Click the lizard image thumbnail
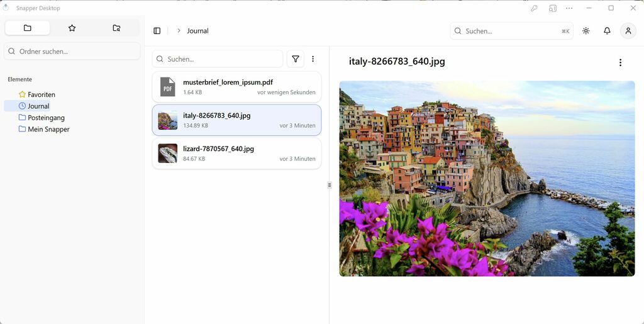The width and height of the screenshot is (644, 324). tap(167, 153)
